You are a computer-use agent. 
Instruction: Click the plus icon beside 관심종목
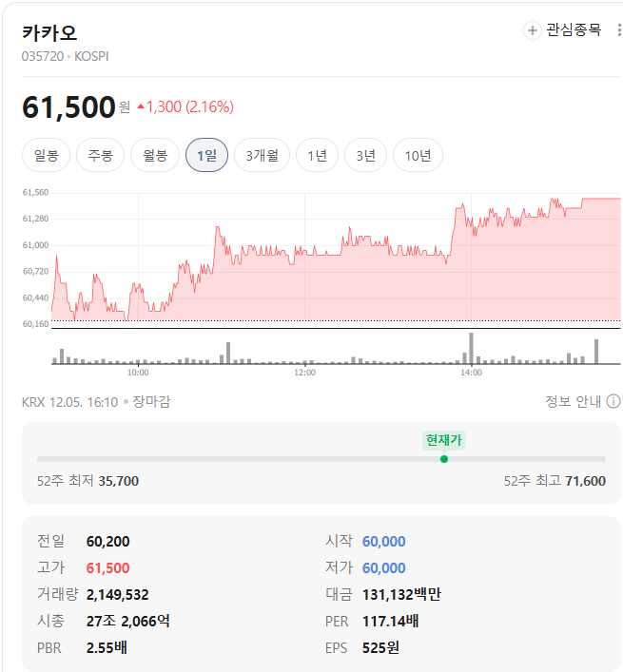pos(532,30)
